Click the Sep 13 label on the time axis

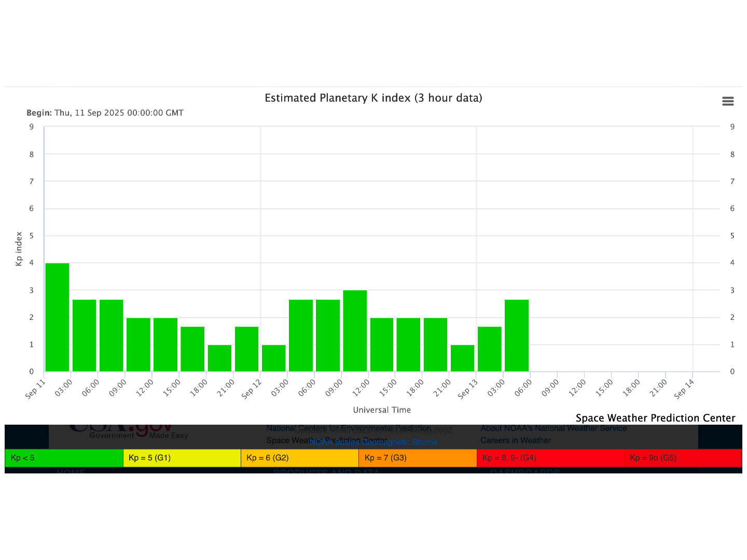(x=467, y=389)
